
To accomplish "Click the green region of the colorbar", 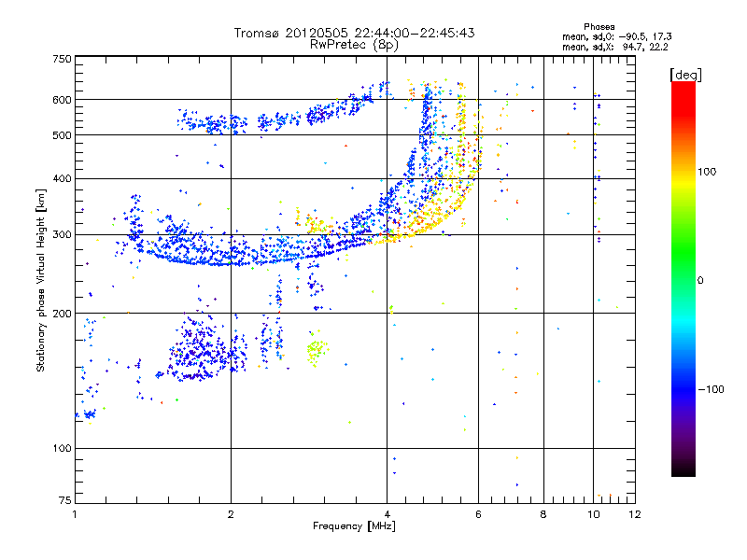I will point(684,252).
